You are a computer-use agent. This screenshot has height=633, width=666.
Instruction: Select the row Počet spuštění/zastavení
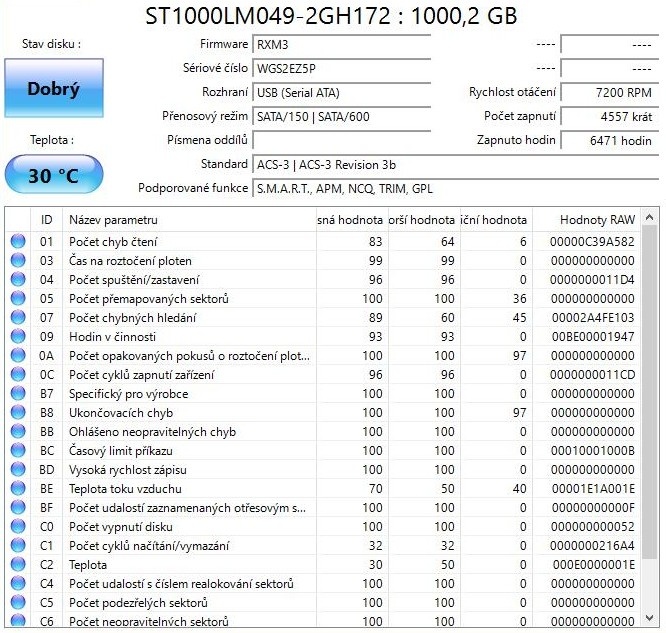323,280
